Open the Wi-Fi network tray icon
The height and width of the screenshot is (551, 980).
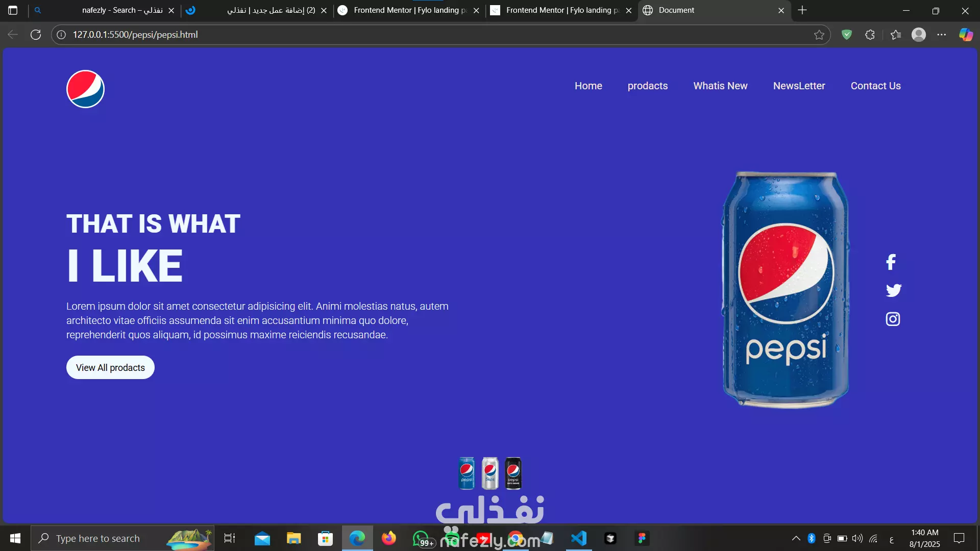[x=873, y=538]
